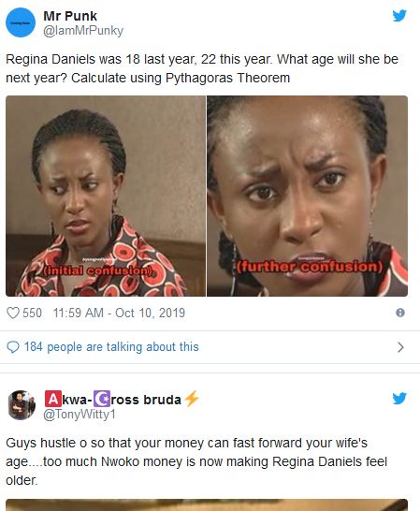Click the speech bubble reply icon
420x511 pixels.
[13, 347]
